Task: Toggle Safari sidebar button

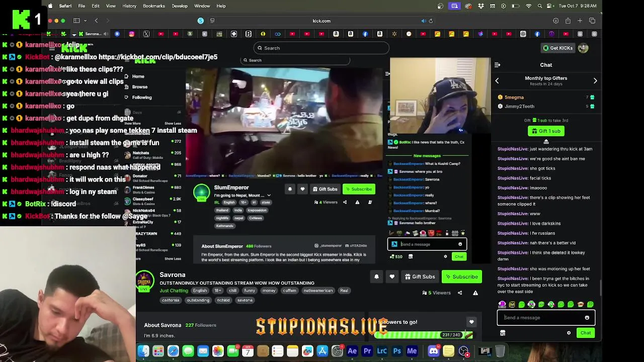Action: pyautogui.click(x=76, y=21)
